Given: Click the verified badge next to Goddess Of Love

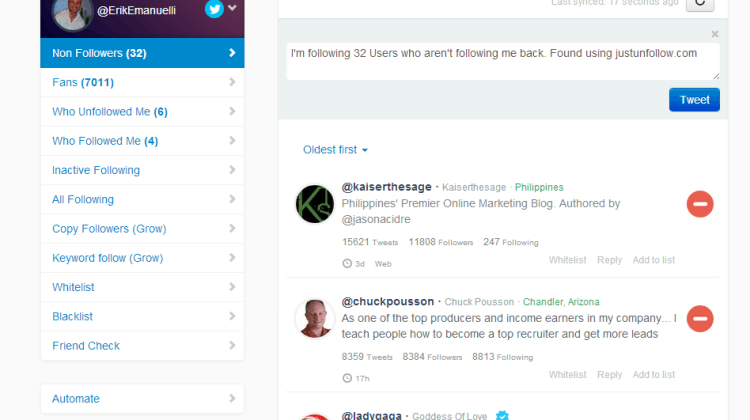Looking at the screenshot, I should click(x=502, y=416).
